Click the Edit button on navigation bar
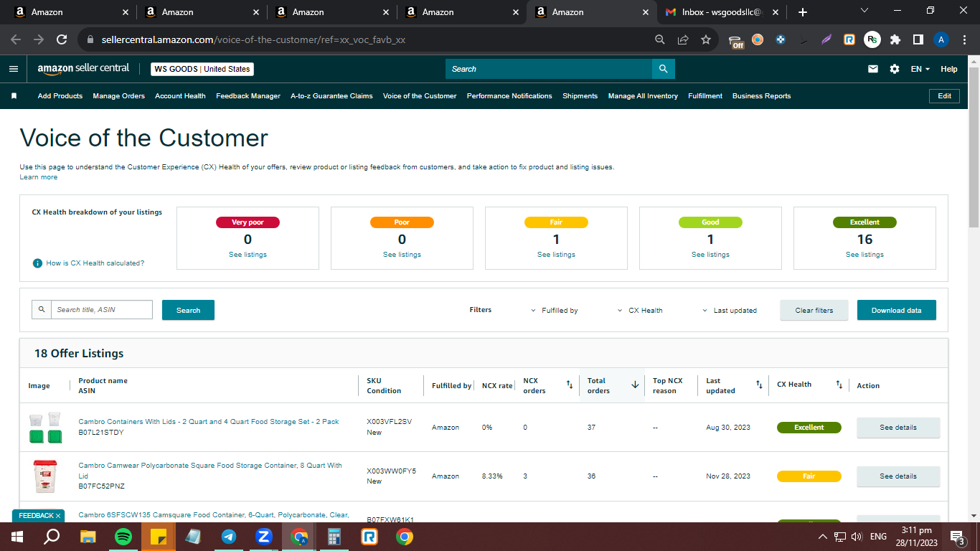This screenshot has height=551, width=980. click(x=944, y=95)
